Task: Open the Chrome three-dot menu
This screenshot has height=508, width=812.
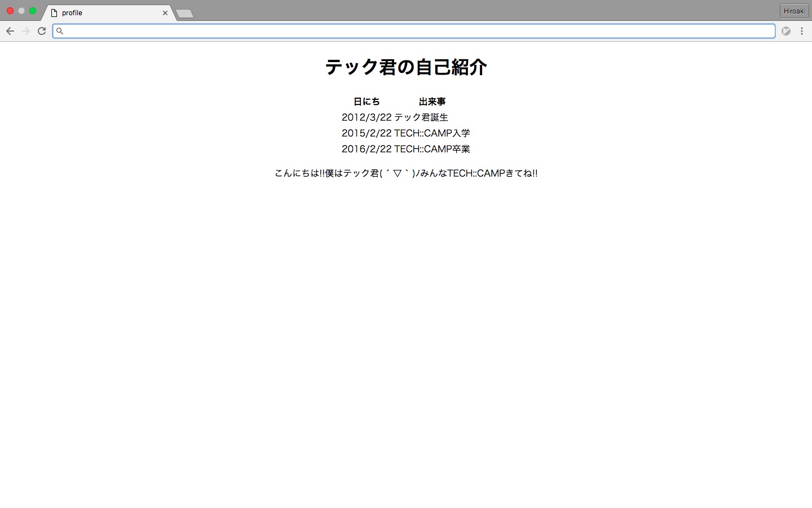Action: coord(802,31)
